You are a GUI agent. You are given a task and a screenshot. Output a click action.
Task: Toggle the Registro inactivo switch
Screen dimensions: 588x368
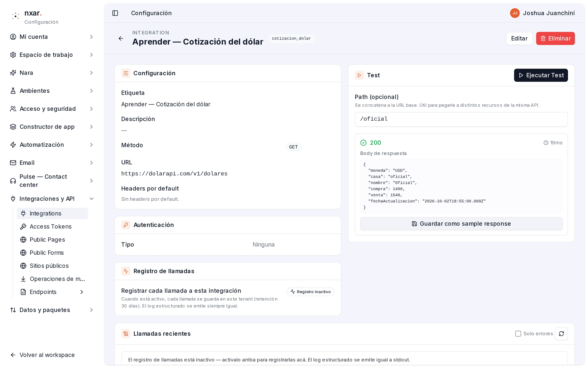coord(310,292)
